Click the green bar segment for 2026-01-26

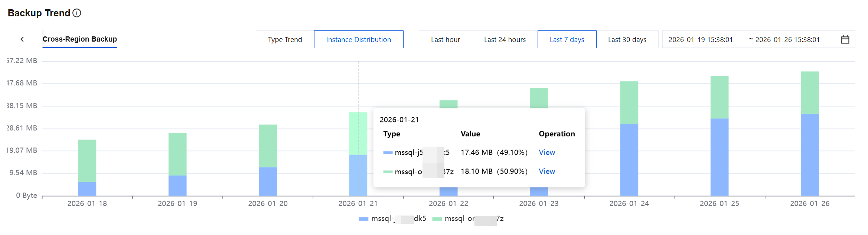[x=809, y=92]
